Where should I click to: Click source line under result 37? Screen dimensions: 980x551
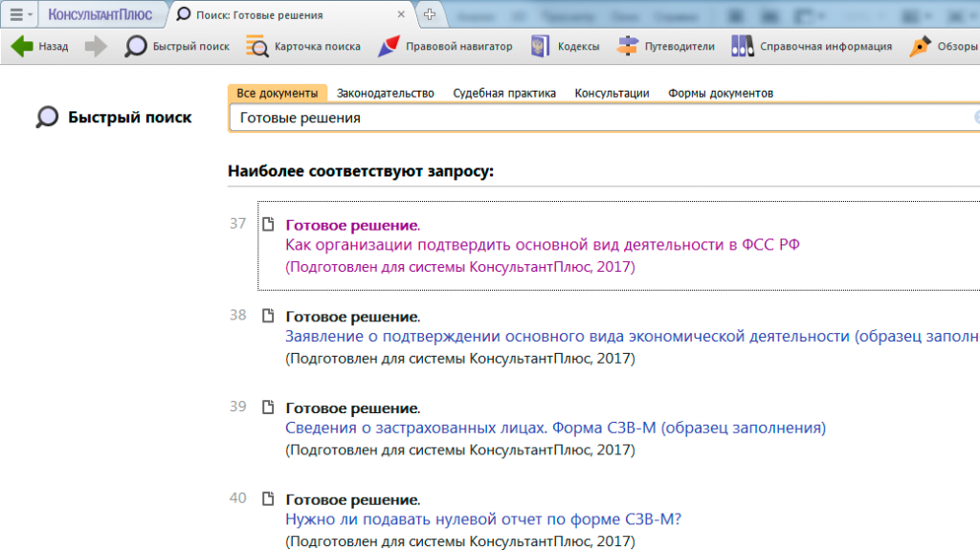coord(460,267)
